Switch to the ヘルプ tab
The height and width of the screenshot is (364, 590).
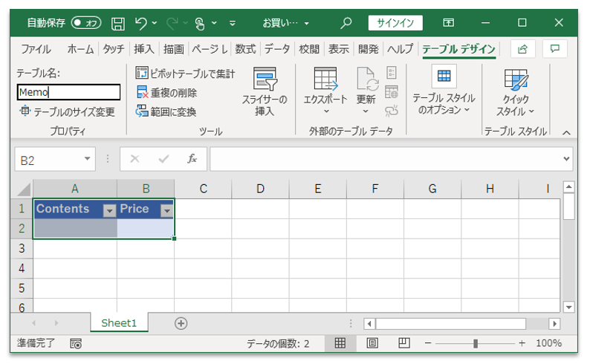[x=400, y=49]
